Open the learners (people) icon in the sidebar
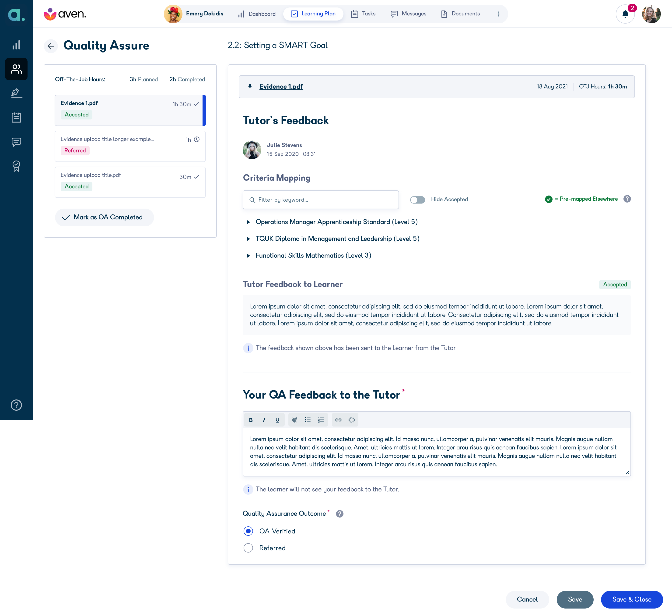The width and height of the screenshot is (672, 616). [16, 69]
